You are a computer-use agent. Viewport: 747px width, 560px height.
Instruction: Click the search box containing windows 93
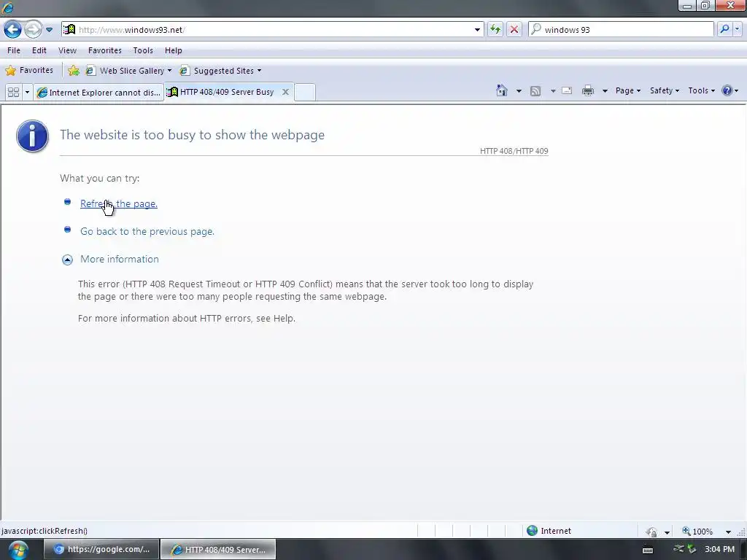622,29
